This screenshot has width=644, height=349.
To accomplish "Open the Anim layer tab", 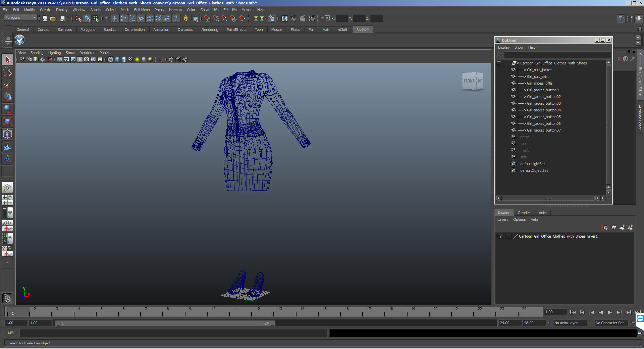I will tap(542, 213).
